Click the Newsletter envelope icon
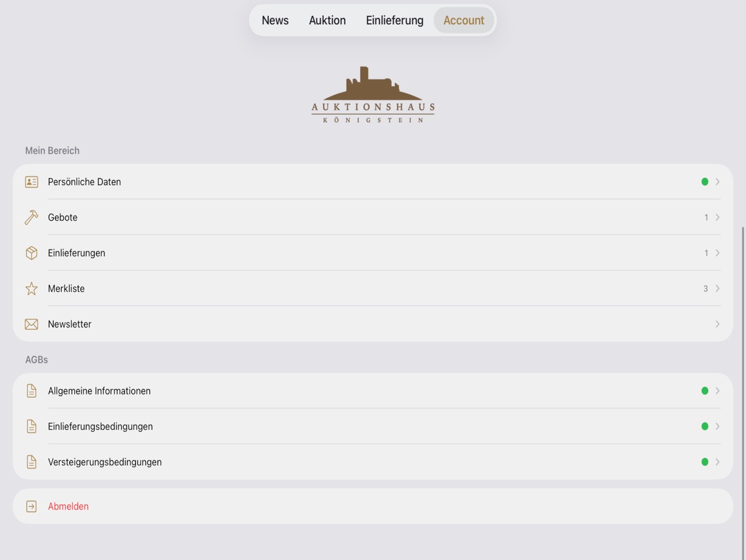The image size is (746, 560). [x=31, y=324]
